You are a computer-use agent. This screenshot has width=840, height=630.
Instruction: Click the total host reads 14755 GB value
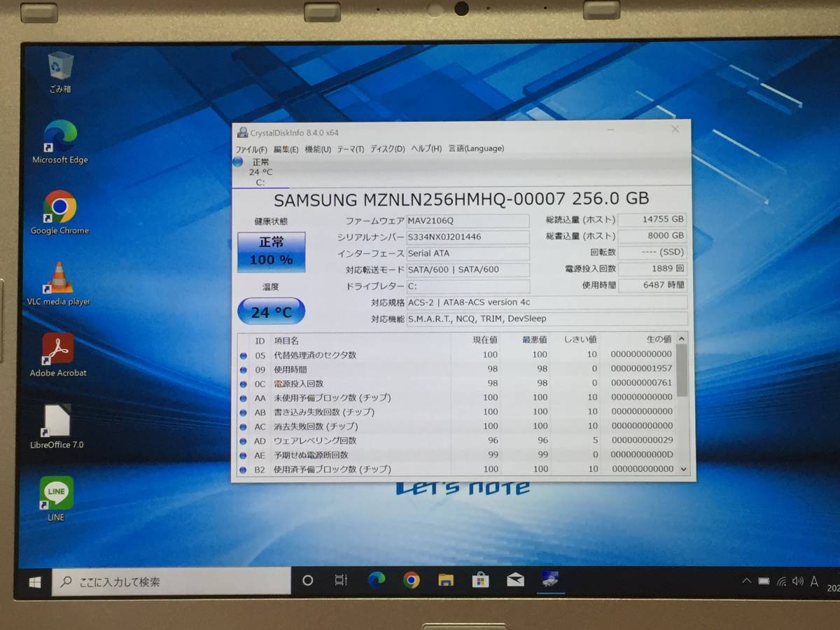tap(652, 220)
